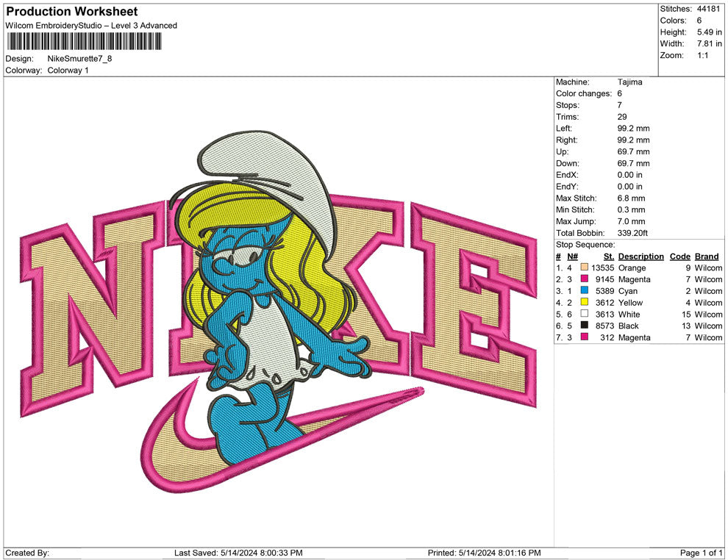Click the 'Created By:' footer label

click(x=27, y=553)
